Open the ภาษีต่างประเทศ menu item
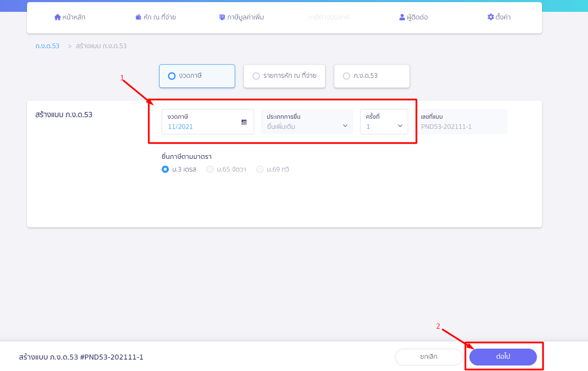 tap(328, 17)
